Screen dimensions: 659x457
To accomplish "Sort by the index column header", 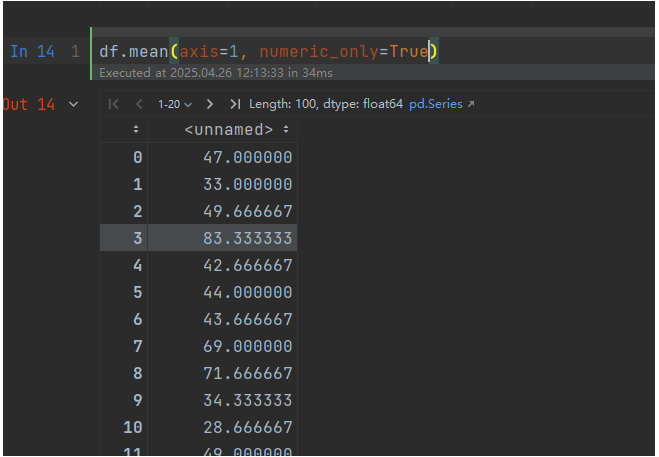I will coord(136,129).
